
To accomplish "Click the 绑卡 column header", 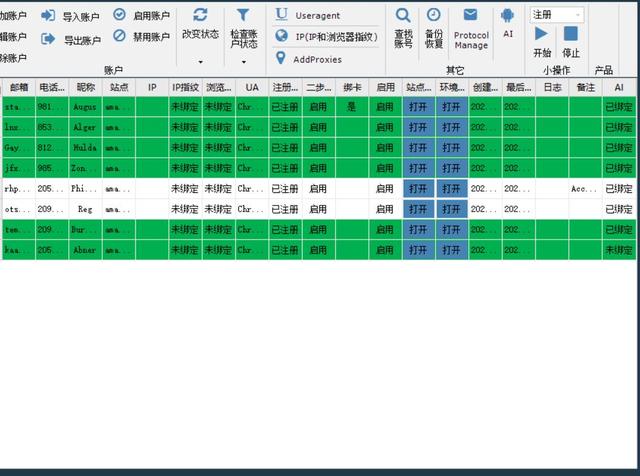I will [x=352, y=87].
